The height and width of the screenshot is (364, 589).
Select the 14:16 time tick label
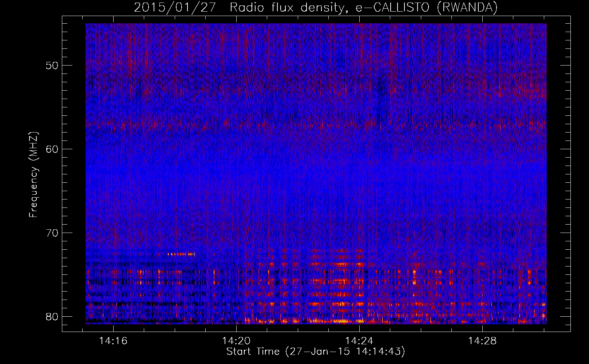tap(113, 341)
